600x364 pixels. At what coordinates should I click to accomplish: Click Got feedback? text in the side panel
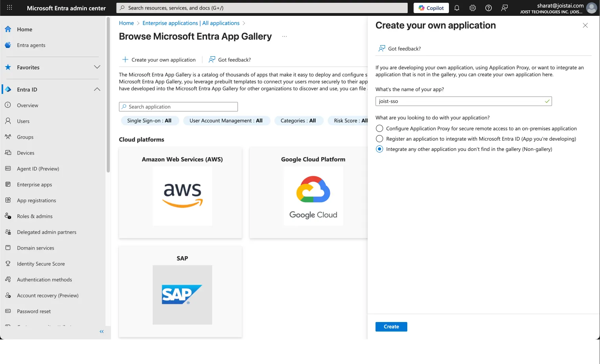tap(404, 49)
